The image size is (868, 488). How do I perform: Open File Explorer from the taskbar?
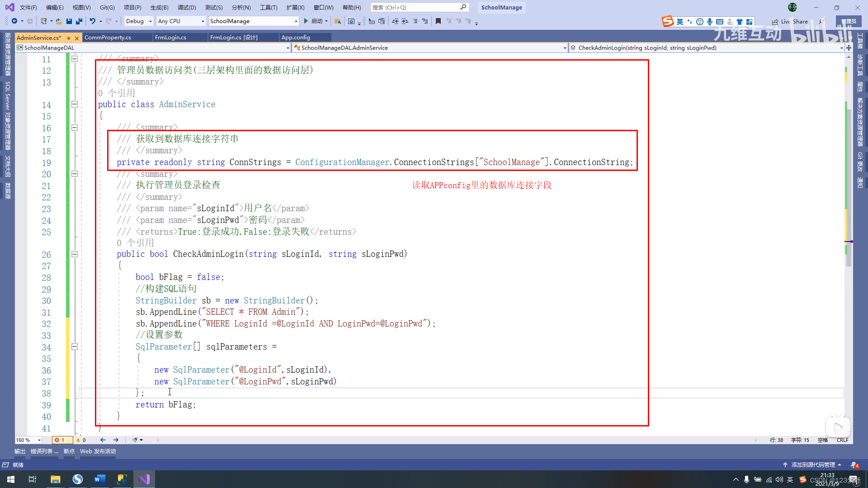coord(55,479)
